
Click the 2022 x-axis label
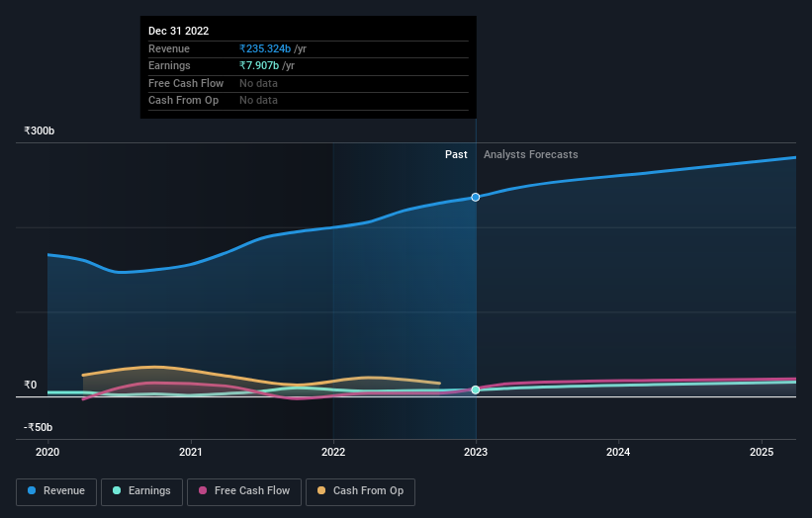333,452
